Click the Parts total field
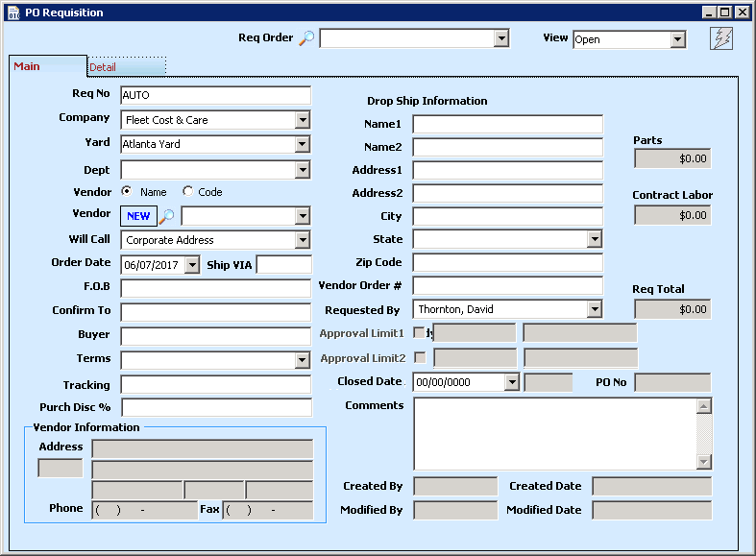 [672, 158]
